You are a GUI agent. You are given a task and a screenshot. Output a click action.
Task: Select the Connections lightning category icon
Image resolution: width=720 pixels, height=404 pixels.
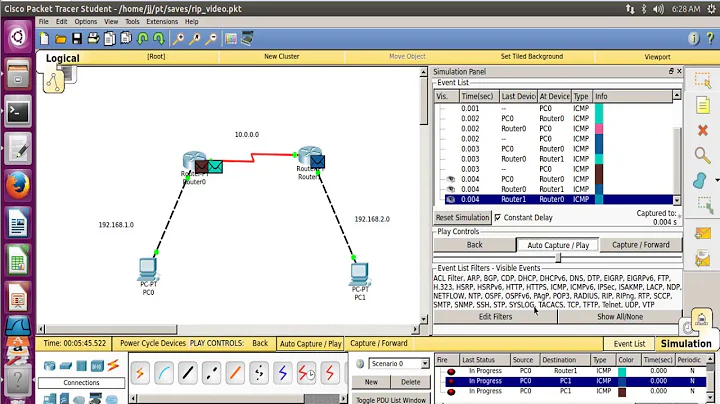tap(113, 365)
